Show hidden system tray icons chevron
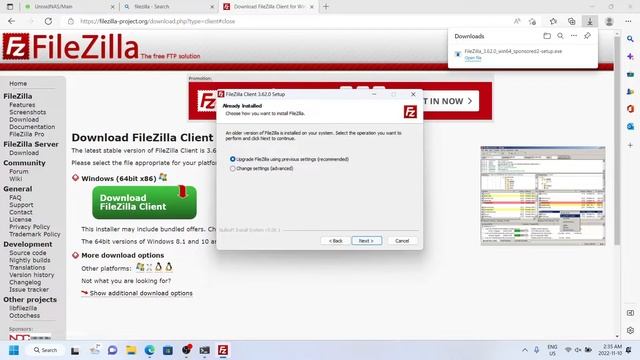The image size is (640, 360). coord(524,350)
